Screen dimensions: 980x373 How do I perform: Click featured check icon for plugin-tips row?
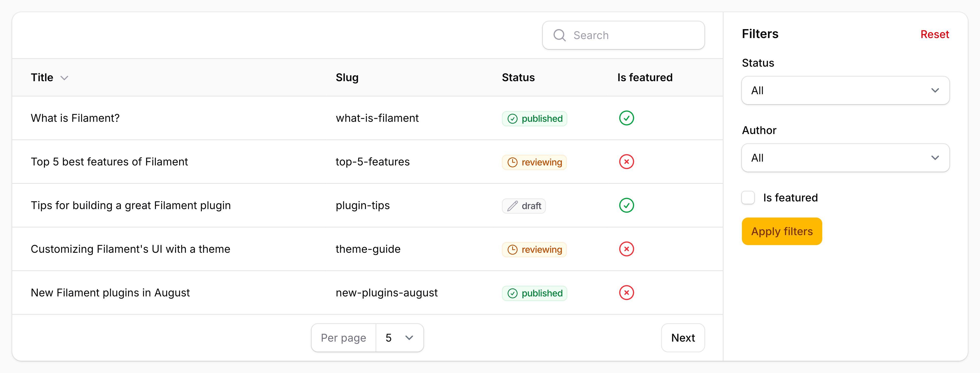point(626,205)
